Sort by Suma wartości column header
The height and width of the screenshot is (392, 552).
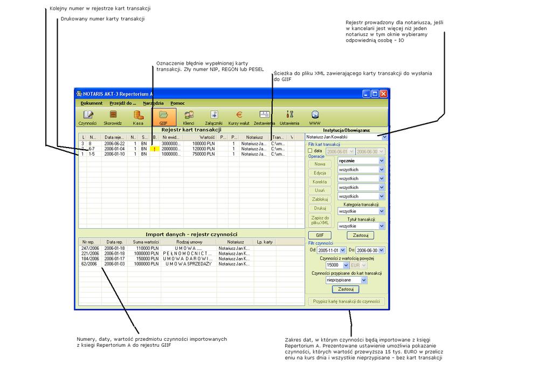coord(146,242)
